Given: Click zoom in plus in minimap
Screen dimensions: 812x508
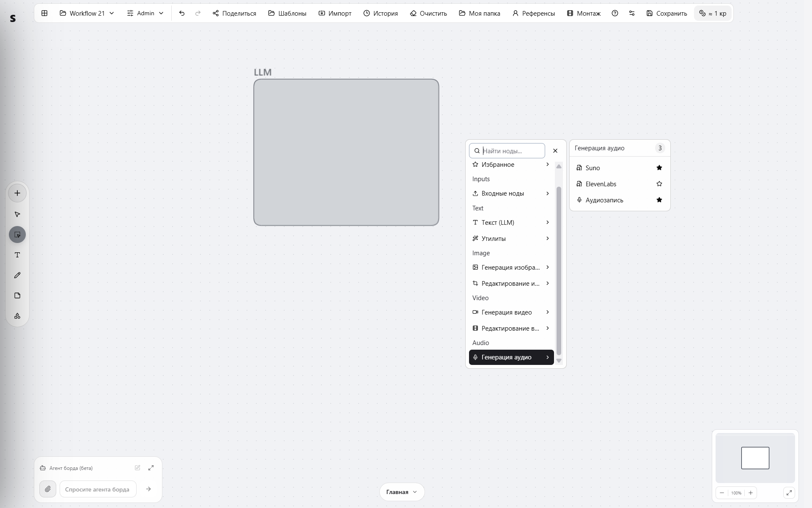Looking at the screenshot, I should click(751, 493).
